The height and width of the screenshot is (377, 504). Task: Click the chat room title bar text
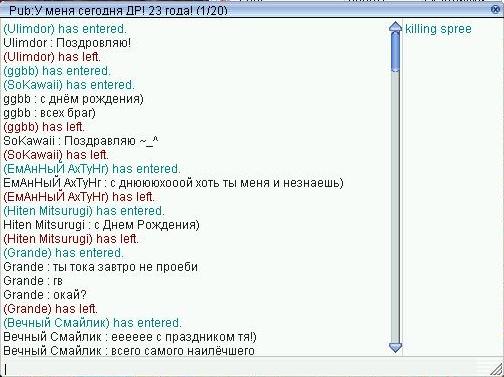[118, 11]
